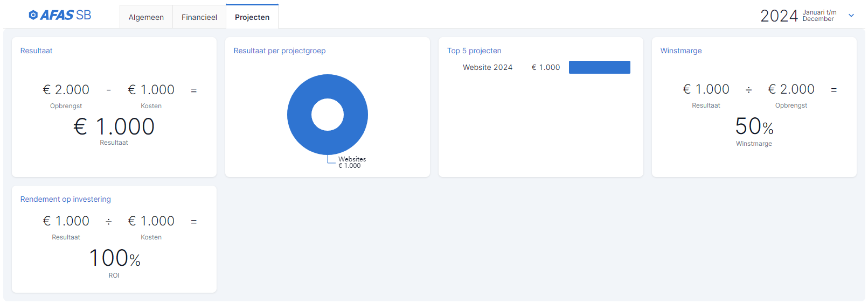Image resolution: width=868 pixels, height=304 pixels.
Task: Switch to the Financieel tab
Action: 199,17
